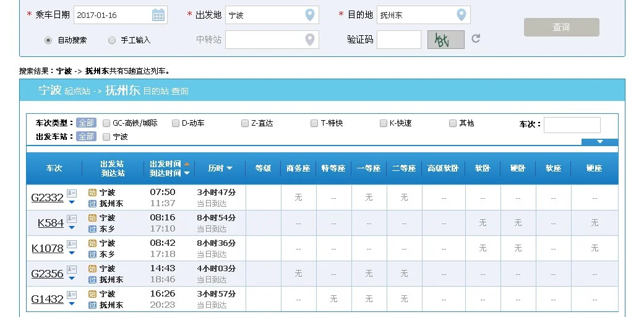
Task: Click the 硬卧 column header
Action: [x=518, y=168]
